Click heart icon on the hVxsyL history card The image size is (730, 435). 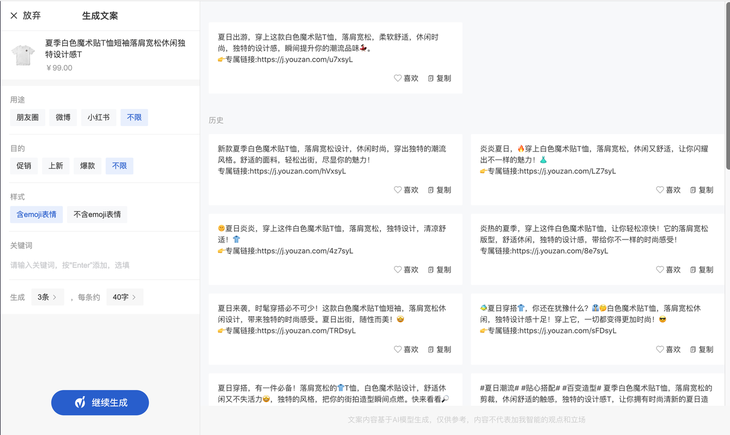point(398,189)
